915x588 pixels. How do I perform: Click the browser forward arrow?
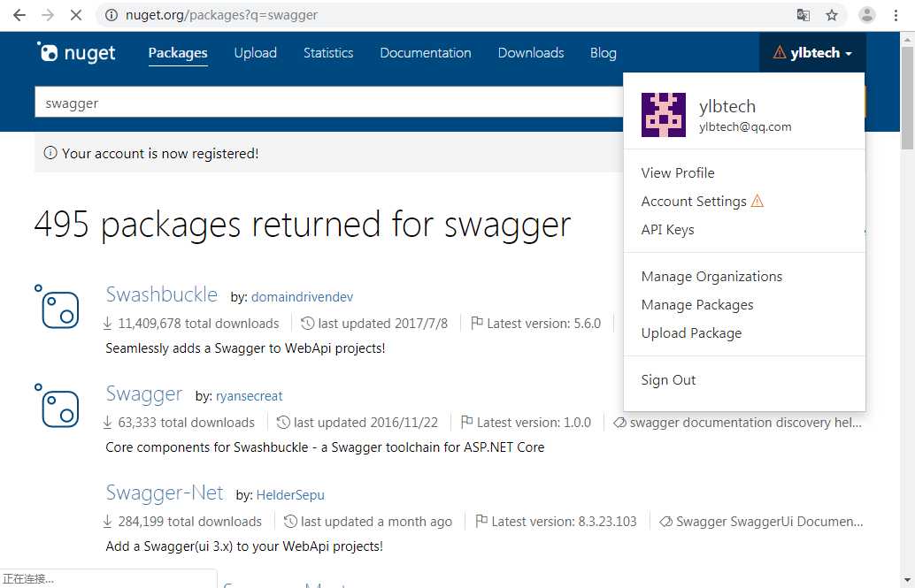[x=47, y=15]
